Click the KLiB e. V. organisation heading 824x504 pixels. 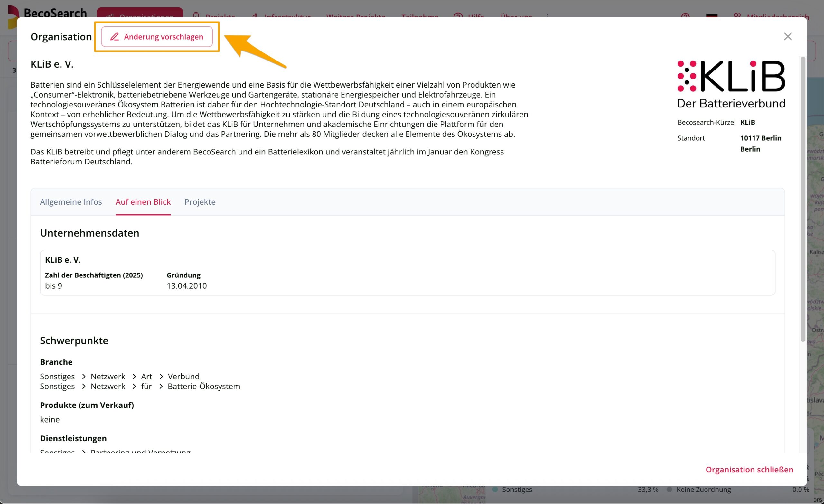point(52,64)
